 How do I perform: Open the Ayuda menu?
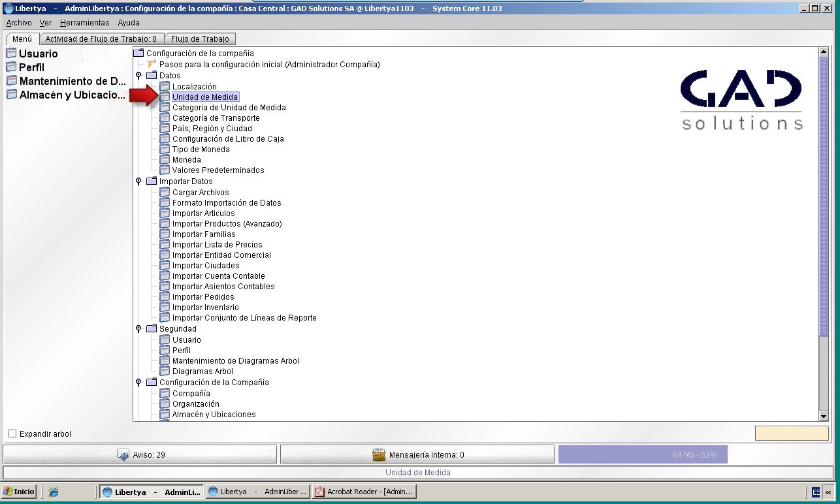pos(129,22)
